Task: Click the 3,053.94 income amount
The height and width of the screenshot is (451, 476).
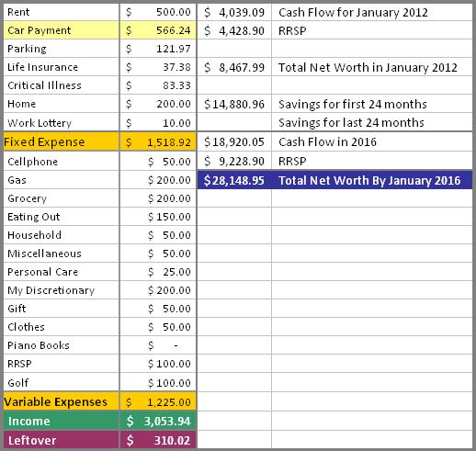Action: [x=158, y=421]
